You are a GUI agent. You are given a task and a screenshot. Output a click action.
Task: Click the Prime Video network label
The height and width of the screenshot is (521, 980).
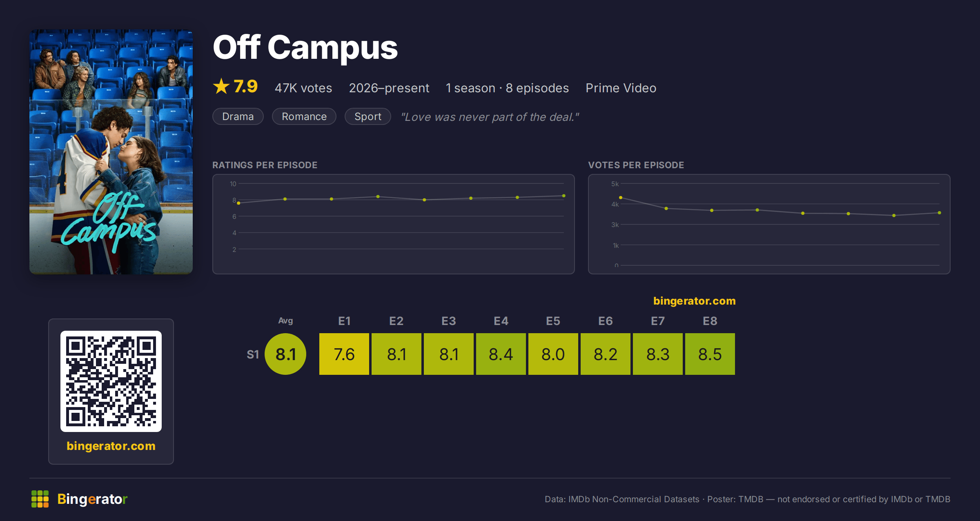pos(621,88)
